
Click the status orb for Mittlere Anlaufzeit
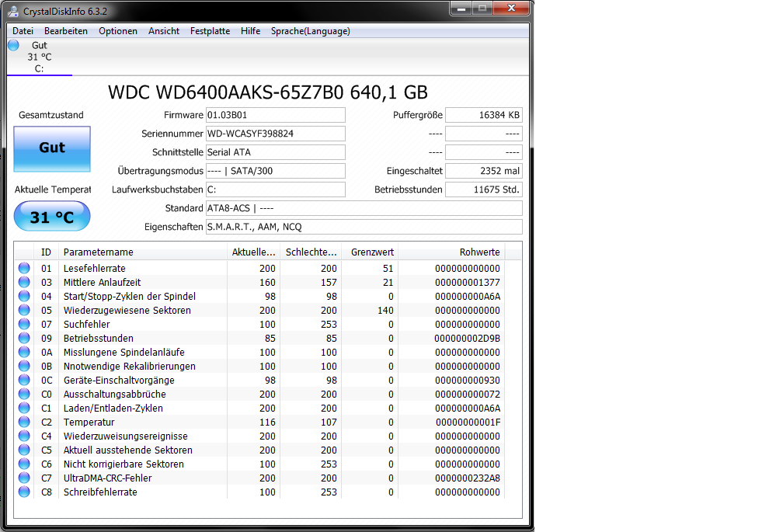[24, 282]
